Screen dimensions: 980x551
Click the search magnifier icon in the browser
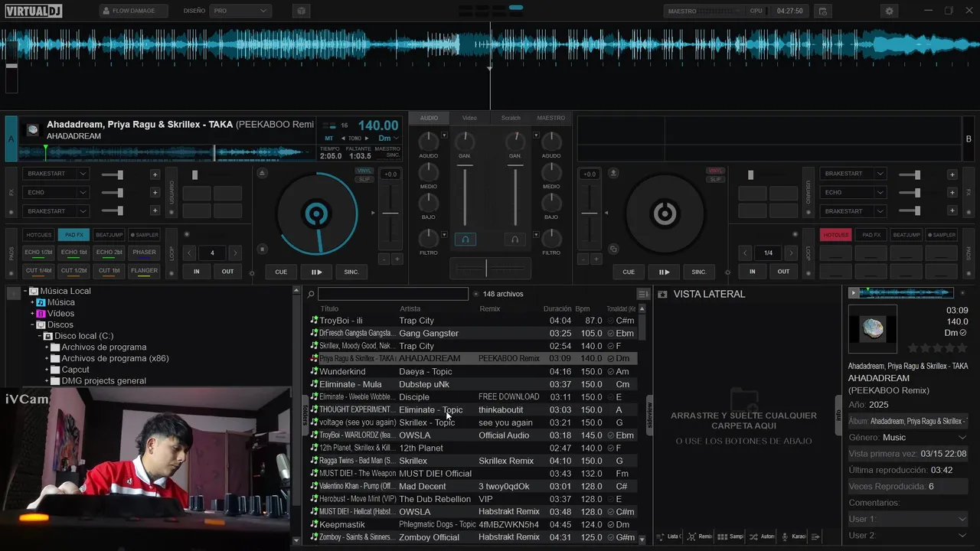click(311, 294)
